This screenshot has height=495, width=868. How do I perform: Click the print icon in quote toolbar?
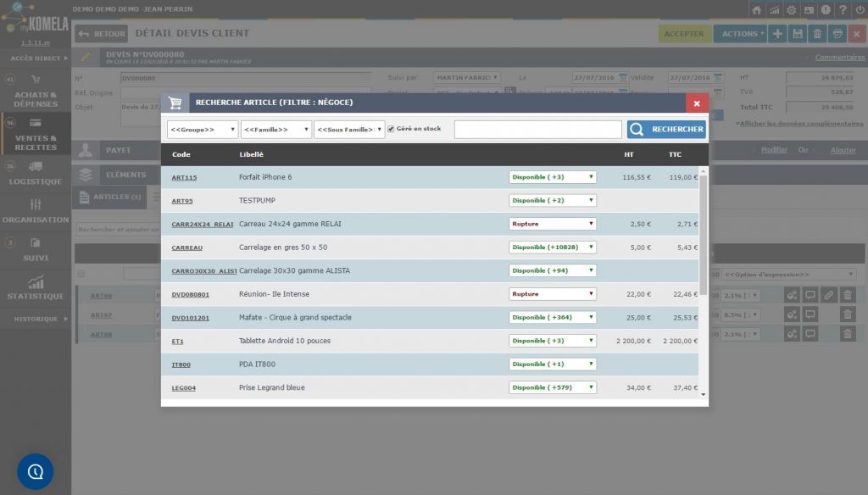point(837,34)
